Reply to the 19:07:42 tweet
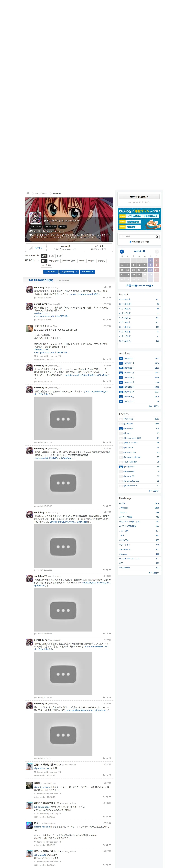This screenshot has height=868, width=186. click(104, 298)
